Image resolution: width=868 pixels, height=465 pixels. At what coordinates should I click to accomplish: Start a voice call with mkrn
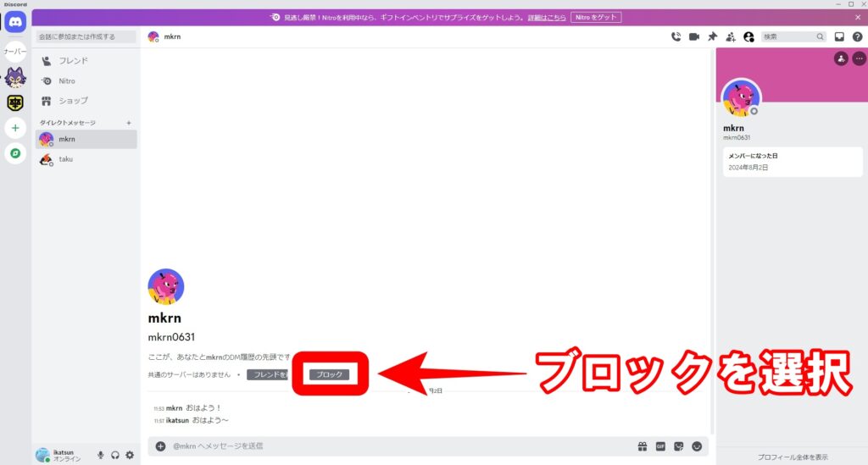(x=676, y=36)
